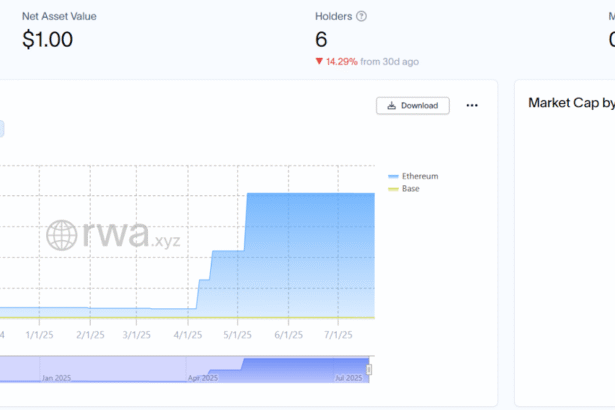Open the three-dot more options menu
This screenshot has width=615, height=410.
[x=472, y=105]
